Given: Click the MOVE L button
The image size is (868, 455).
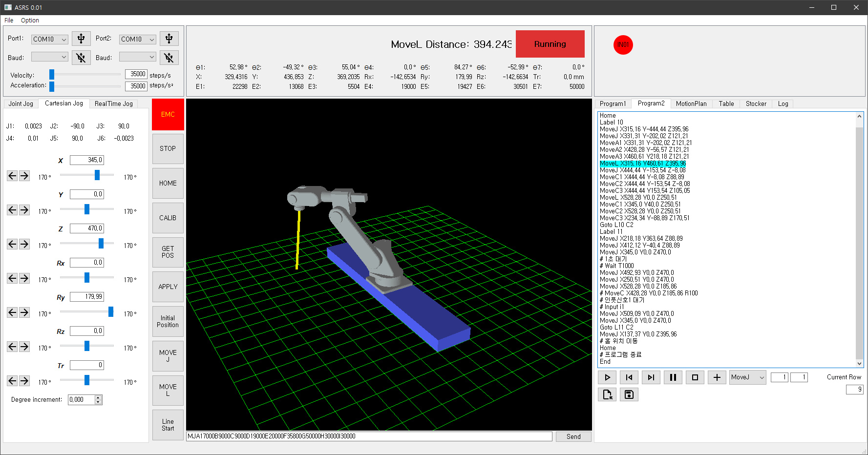Looking at the screenshot, I should pos(168,390).
